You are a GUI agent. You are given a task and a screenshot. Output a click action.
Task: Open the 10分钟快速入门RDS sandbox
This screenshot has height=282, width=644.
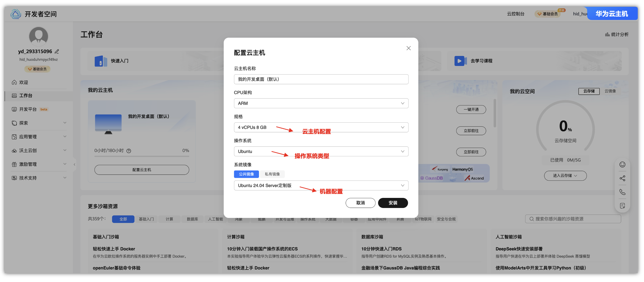tap(381, 249)
